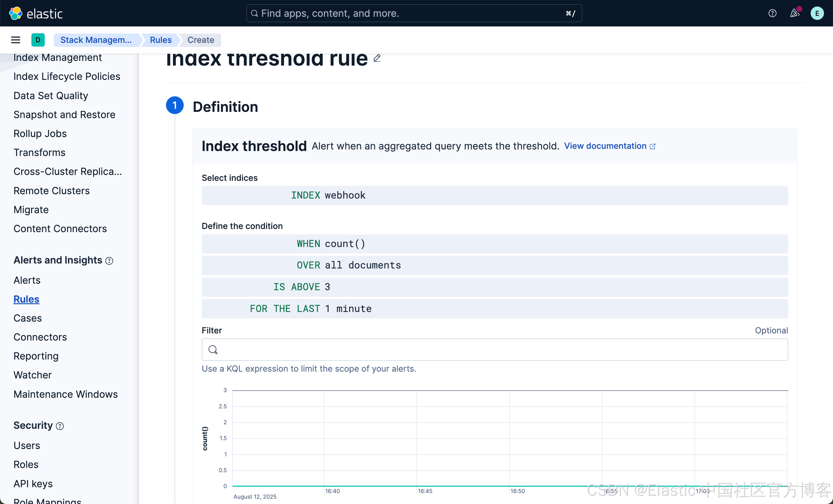Open Snapshot and Restore
Image resolution: width=833 pixels, height=504 pixels.
[64, 115]
